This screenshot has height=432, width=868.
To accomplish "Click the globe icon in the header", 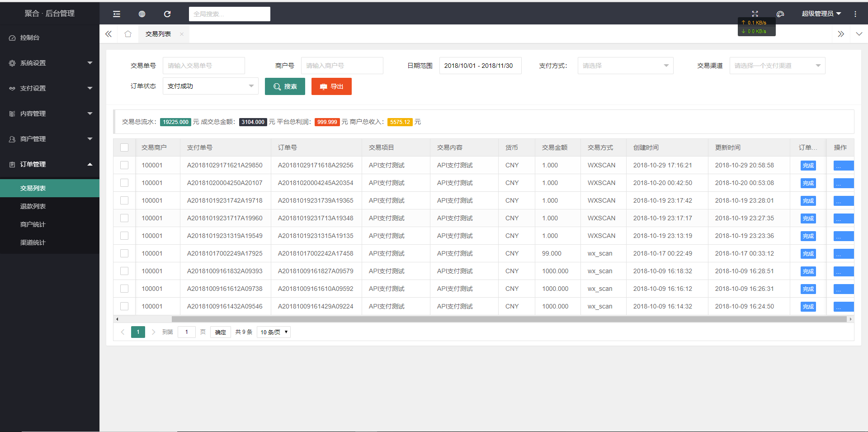I will (142, 14).
